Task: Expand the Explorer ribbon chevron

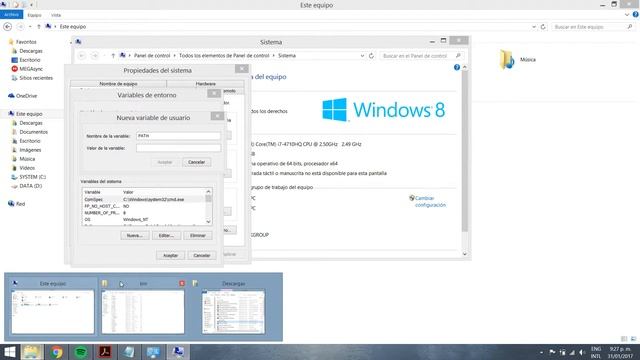Action: click(627, 15)
